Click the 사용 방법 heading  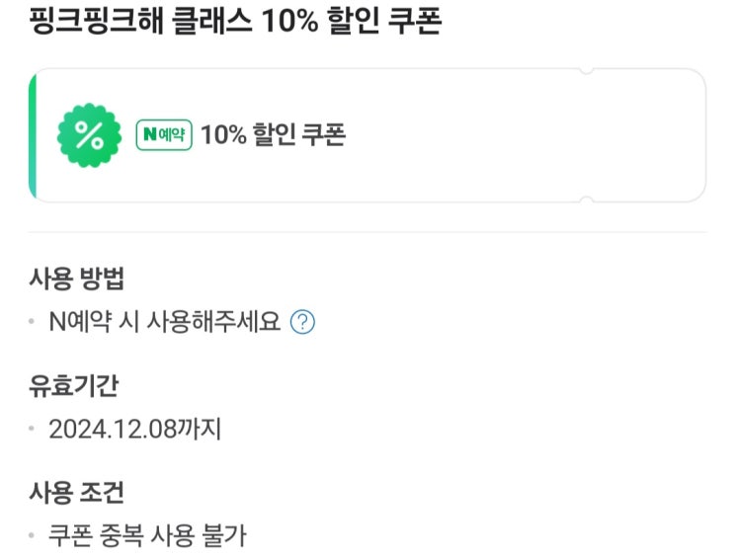click(x=77, y=279)
